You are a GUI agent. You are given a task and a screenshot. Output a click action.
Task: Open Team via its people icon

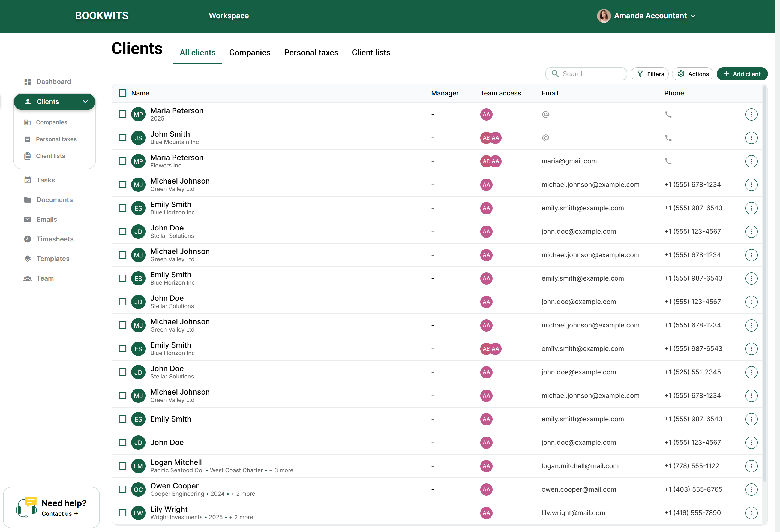pyautogui.click(x=28, y=278)
